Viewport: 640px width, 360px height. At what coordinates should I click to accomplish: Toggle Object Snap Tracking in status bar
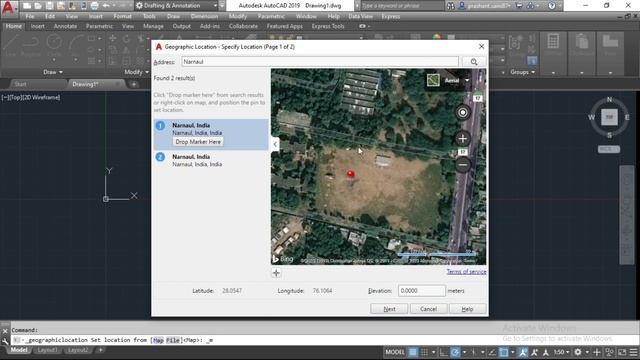(x=492, y=352)
